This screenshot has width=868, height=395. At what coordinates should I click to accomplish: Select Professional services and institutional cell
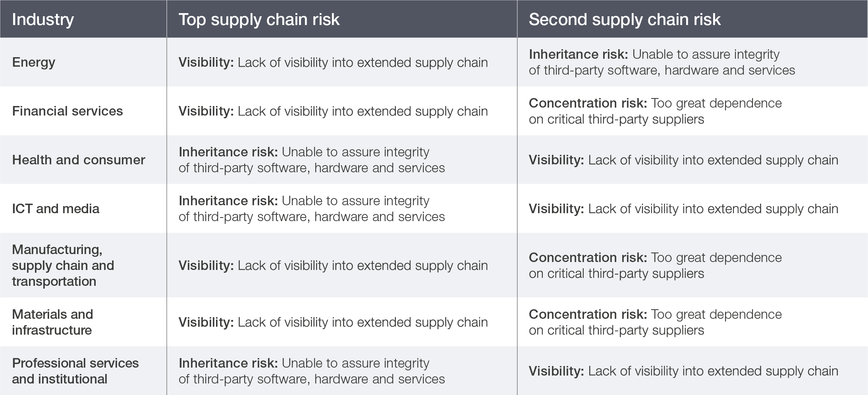(75, 371)
